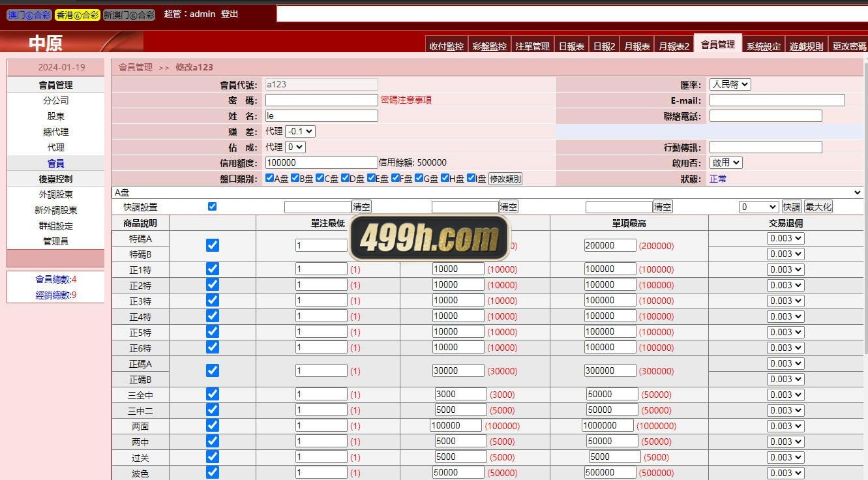
Task: Uncheck the 三全中 row checkbox
Action: pyautogui.click(x=213, y=394)
